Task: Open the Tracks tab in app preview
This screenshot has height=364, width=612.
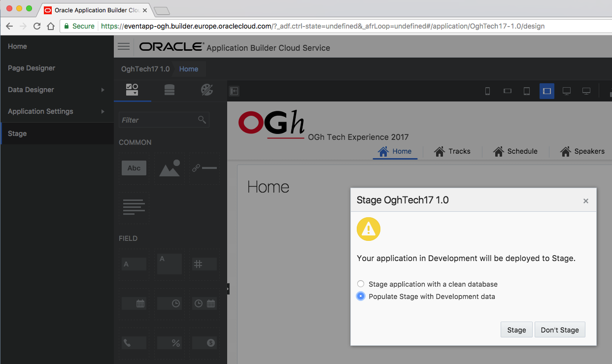Action: click(x=452, y=151)
